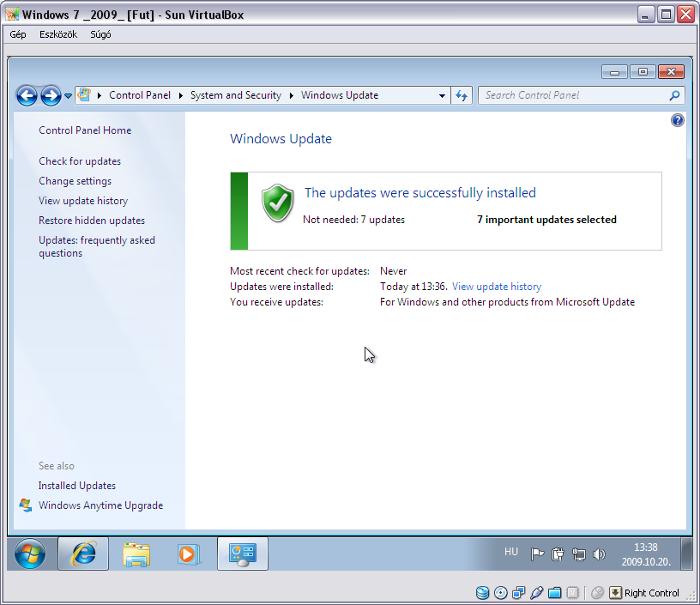Select Control Panel breadcrumb
Image resolution: width=700 pixels, height=605 pixels.
(x=140, y=95)
